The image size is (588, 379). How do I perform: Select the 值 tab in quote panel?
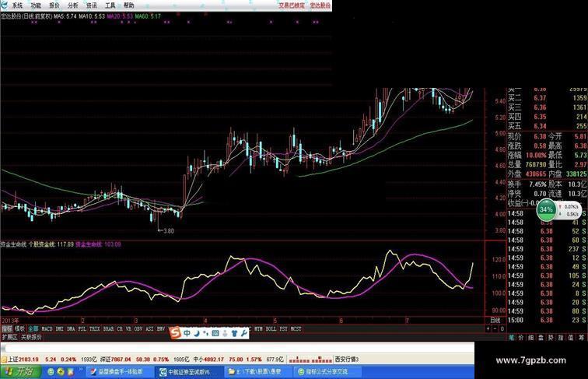tap(570, 338)
